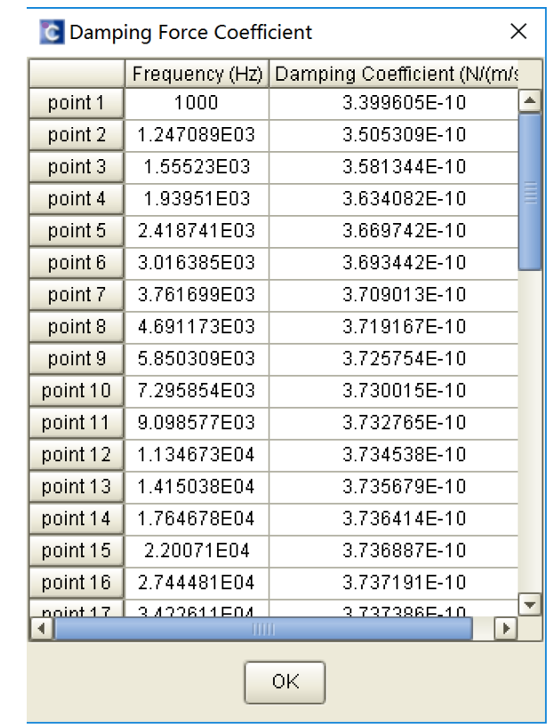This screenshot has height=728, width=560.
Task: Click the OK button
Action: (x=284, y=682)
